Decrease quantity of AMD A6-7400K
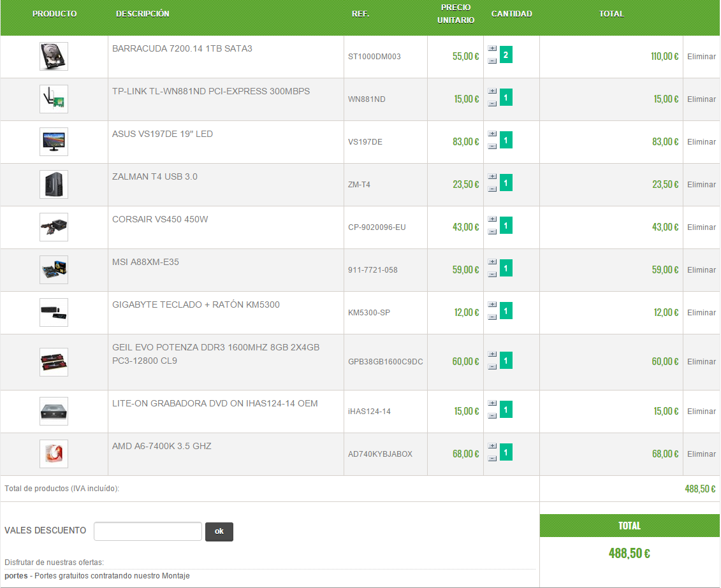The height and width of the screenshot is (588, 721). 492,459
